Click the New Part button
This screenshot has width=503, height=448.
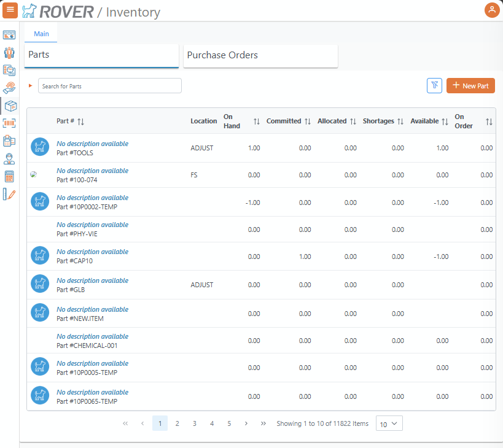470,86
